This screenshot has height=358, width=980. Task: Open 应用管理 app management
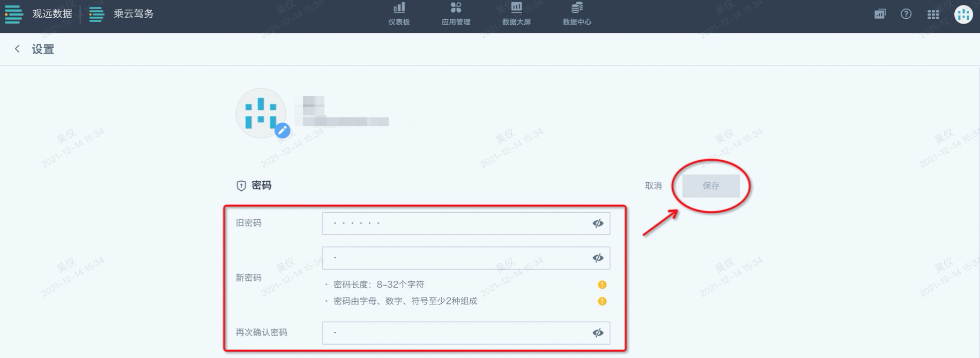pyautogui.click(x=456, y=14)
